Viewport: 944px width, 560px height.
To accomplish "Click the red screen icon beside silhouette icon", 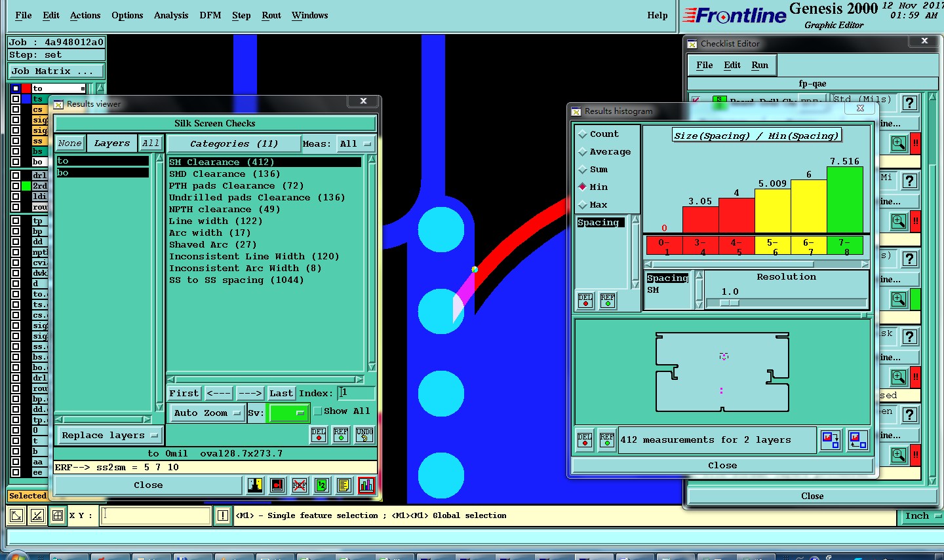I will [x=277, y=485].
